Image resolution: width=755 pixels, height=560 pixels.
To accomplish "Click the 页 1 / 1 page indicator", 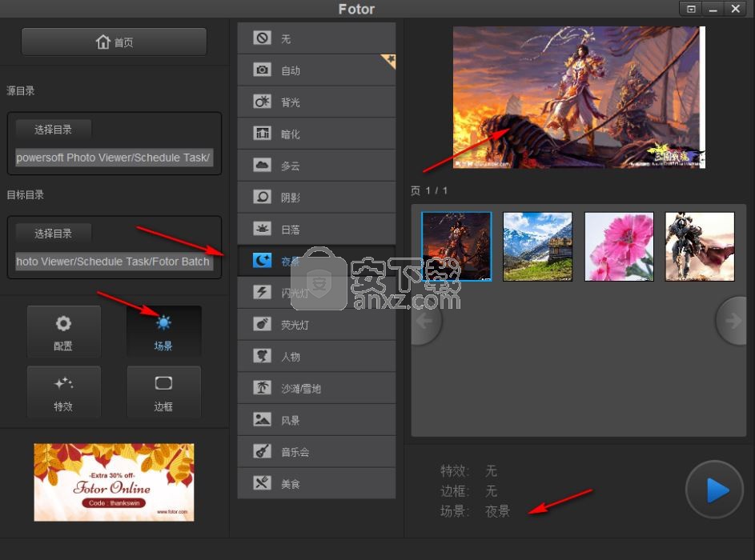I will click(429, 190).
